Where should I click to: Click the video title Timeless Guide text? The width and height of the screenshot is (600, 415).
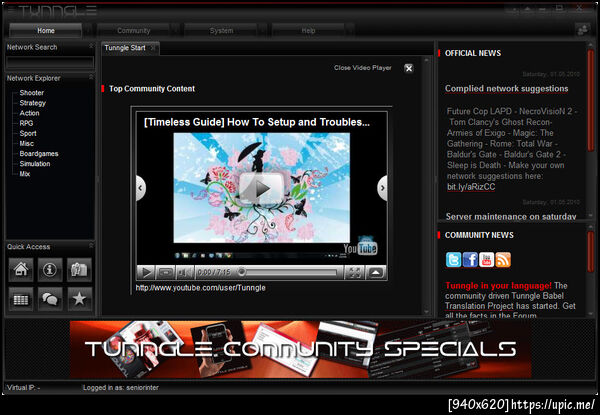(x=257, y=122)
